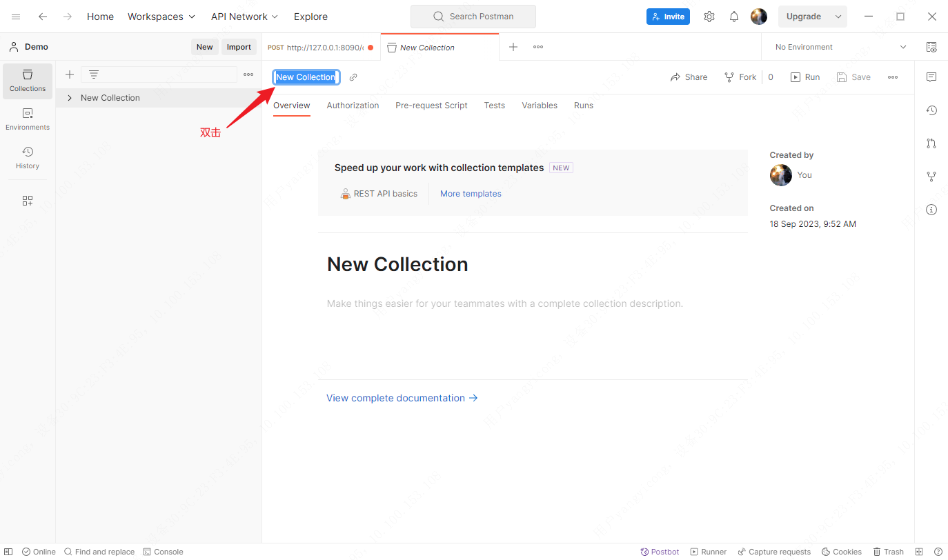This screenshot has width=948, height=560.
Task: Open Environments in the sidebar
Action: coord(28,119)
